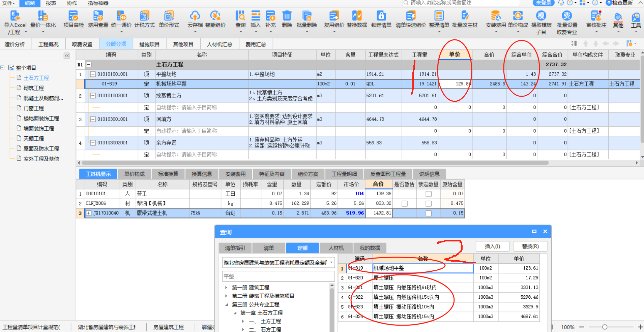Run the 项目自检 self-check tool
Image resolution: width=644 pixels, height=332 pixels.
click(74, 19)
